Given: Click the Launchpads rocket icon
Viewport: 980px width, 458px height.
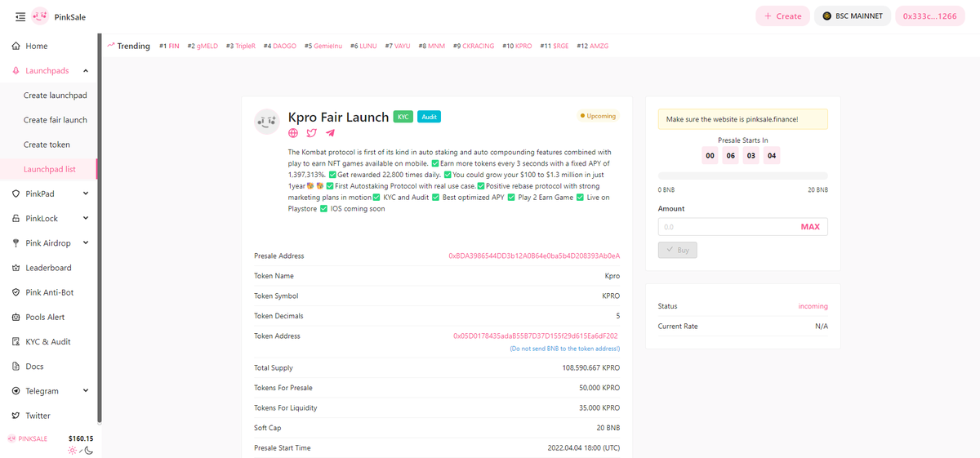Looking at the screenshot, I should tap(16, 71).
